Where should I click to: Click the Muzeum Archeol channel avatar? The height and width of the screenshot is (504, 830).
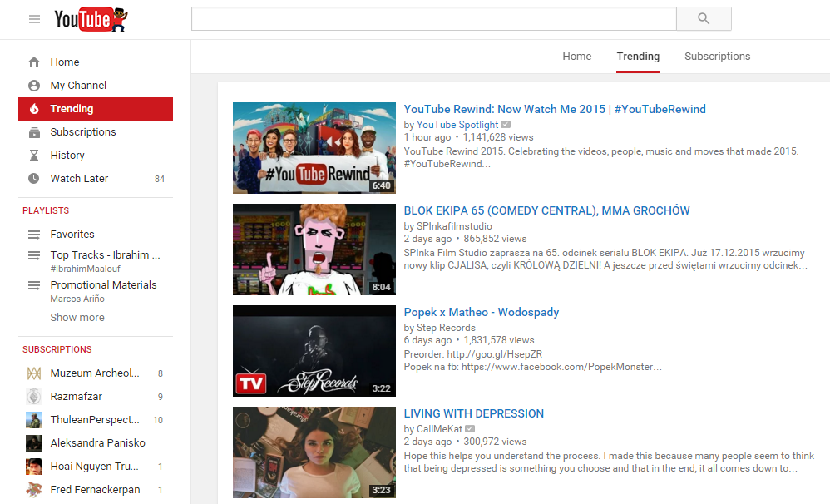pos(34,373)
